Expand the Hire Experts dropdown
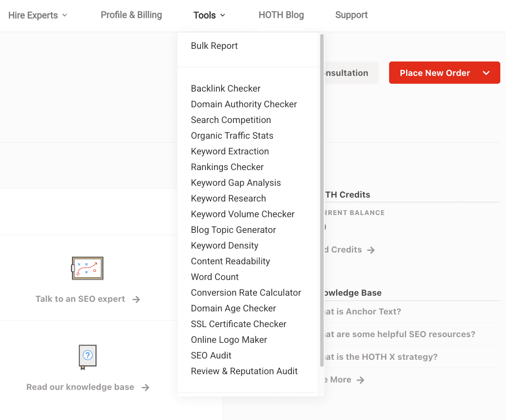Image resolution: width=506 pixels, height=420 pixels. tap(38, 15)
